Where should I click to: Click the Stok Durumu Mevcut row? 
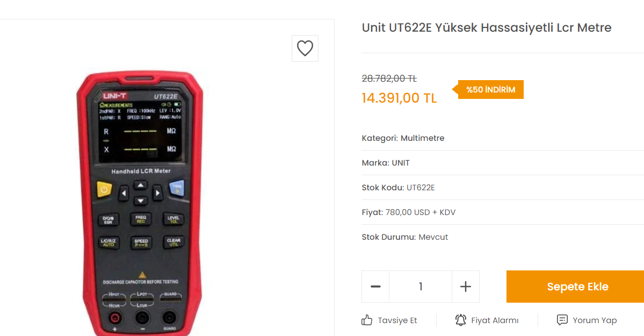coord(503,237)
